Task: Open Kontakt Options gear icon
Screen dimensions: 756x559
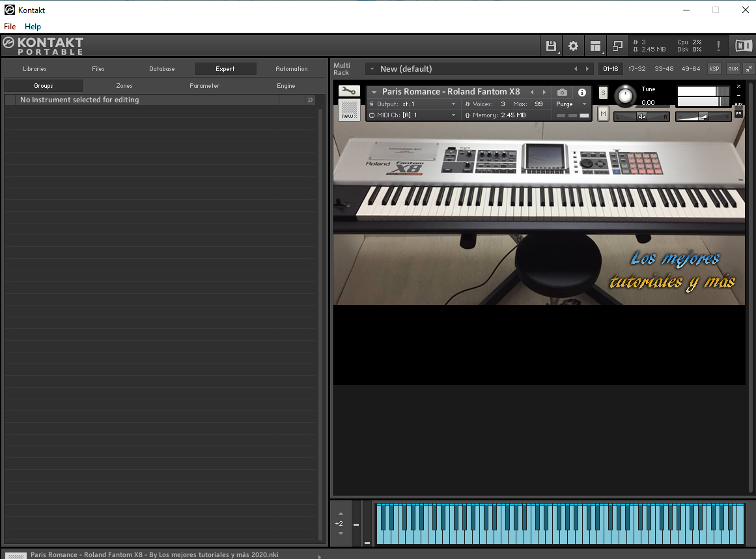Action: point(573,46)
